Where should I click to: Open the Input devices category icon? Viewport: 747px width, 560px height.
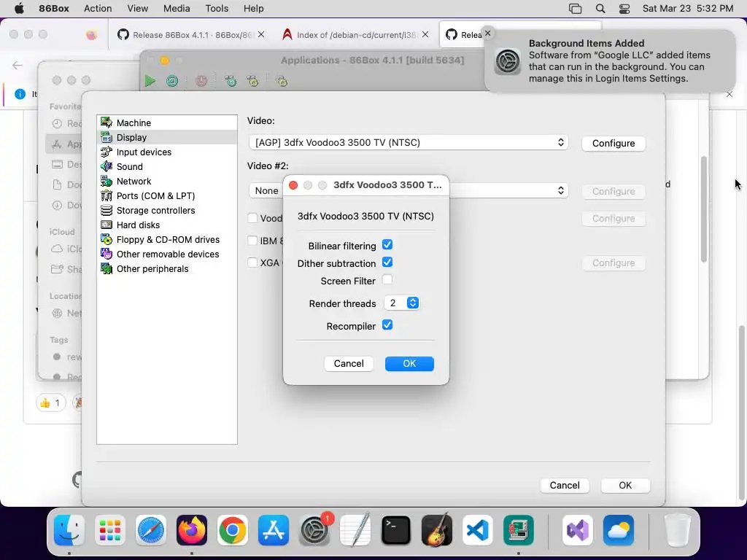coord(107,152)
